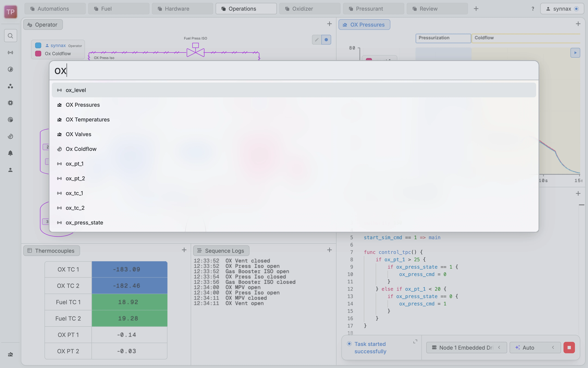The width and height of the screenshot is (588, 368).
Task: Open the search icon in left sidebar
Action: click(10, 36)
